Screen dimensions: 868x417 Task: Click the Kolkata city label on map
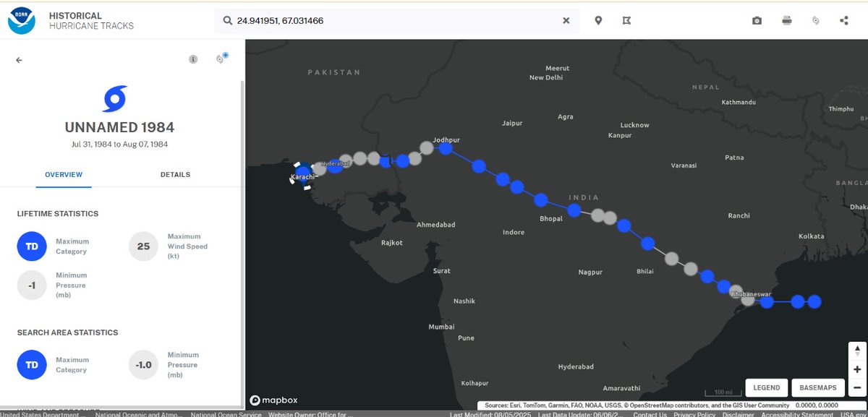(811, 236)
